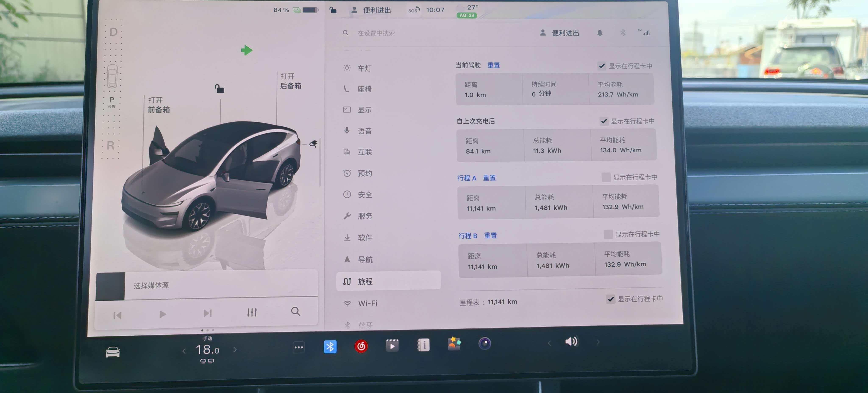Tap the 10:07 clock in status bar
Viewport: 868px width, 393px height.
point(435,10)
